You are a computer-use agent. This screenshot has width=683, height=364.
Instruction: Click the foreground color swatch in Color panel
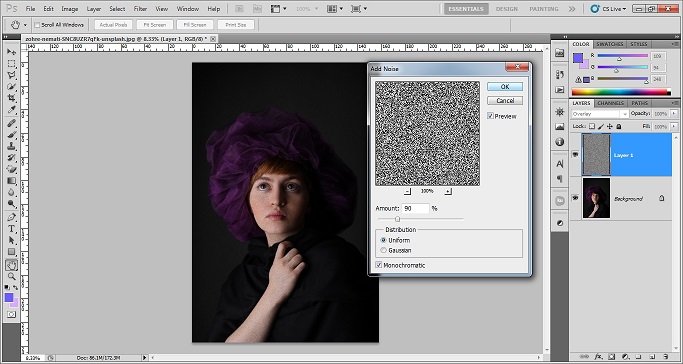coord(578,57)
